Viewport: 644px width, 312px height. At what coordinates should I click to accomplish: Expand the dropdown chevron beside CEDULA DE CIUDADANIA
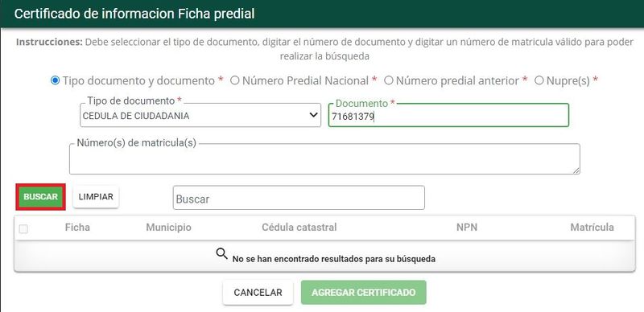[x=314, y=115]
